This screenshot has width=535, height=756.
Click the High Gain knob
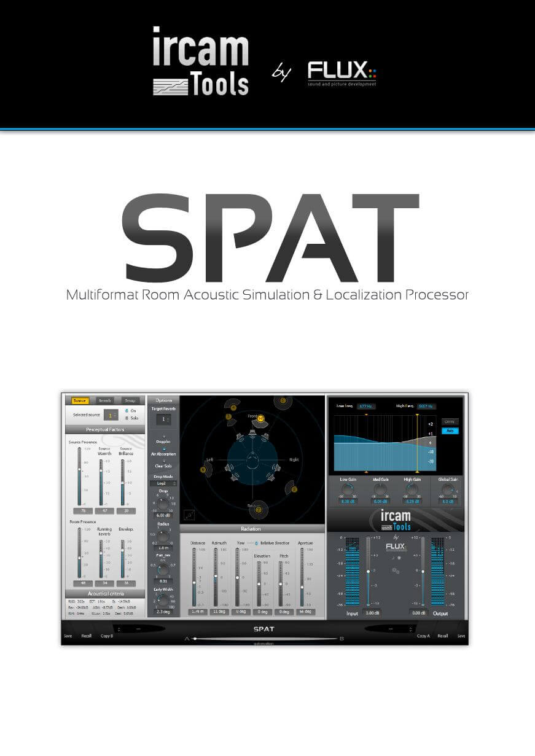pyautogui.click(x=412, y=489)
